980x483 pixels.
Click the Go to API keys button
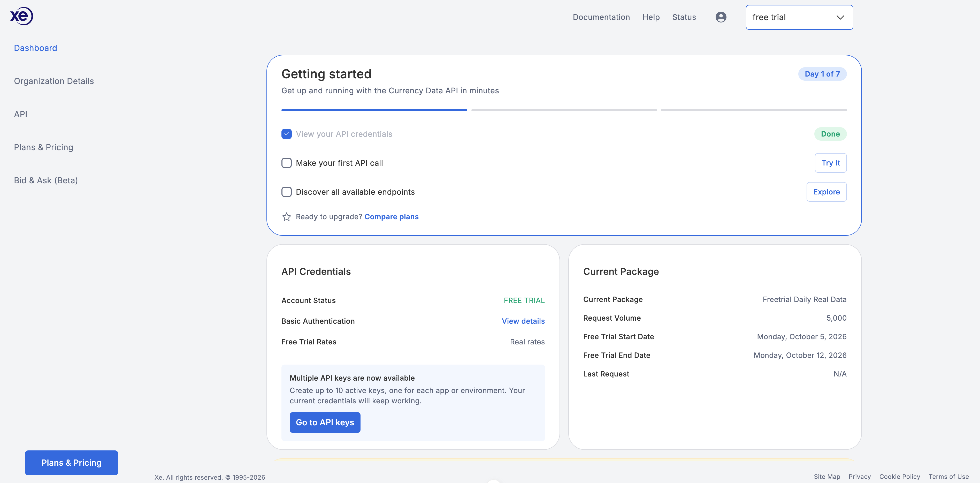[325, 422]
